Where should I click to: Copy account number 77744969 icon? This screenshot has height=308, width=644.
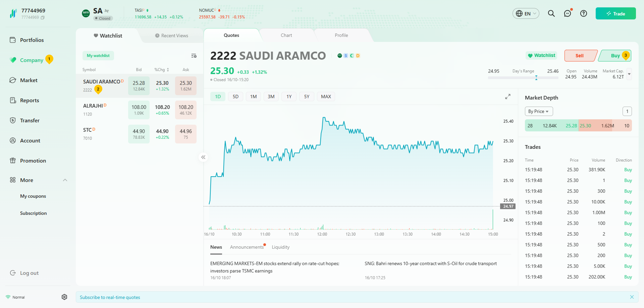43,17
